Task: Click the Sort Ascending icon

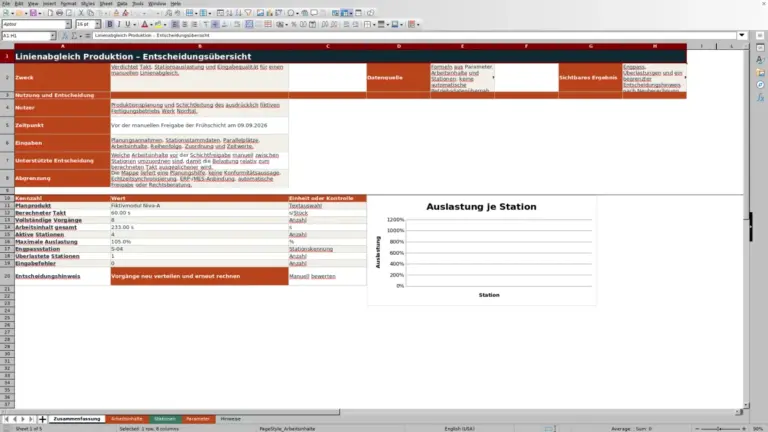Action: (229, 13)
